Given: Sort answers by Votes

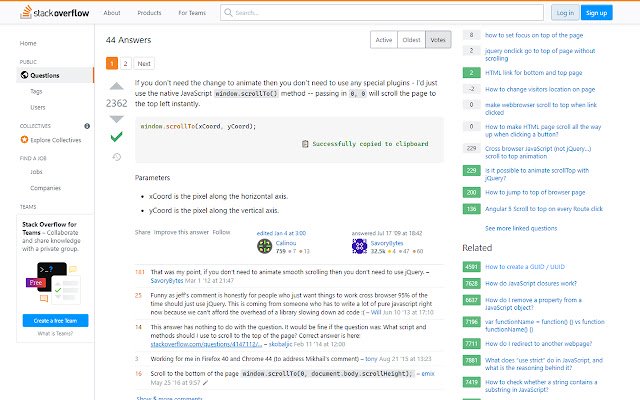Looking at the screenshot, I should [438, 40].
